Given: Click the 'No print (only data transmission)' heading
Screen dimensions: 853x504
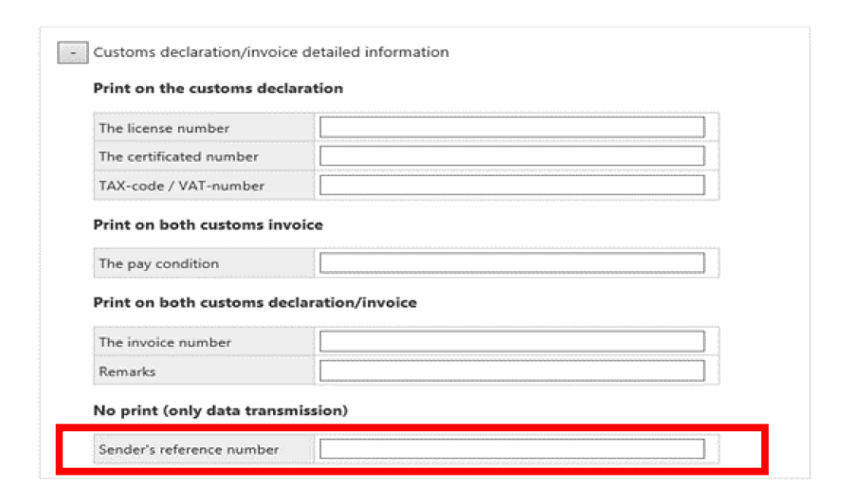Looking at the screenshot, I should point(220,410).
